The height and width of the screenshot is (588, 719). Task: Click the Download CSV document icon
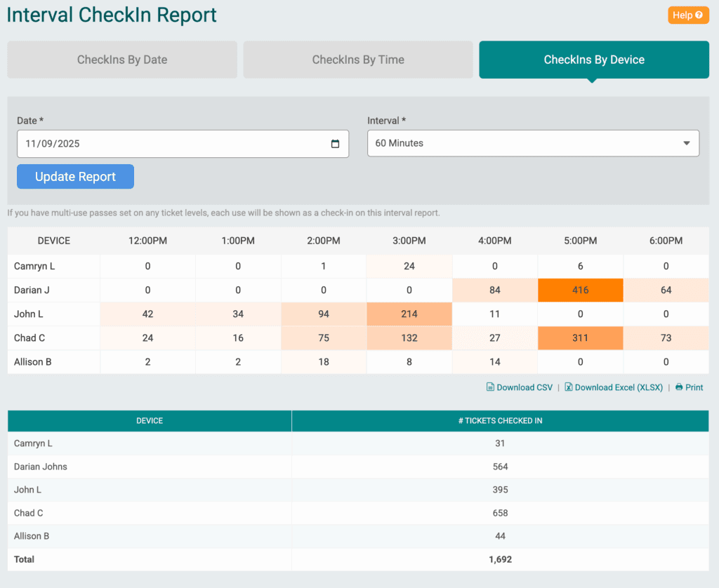pos(491,387)
